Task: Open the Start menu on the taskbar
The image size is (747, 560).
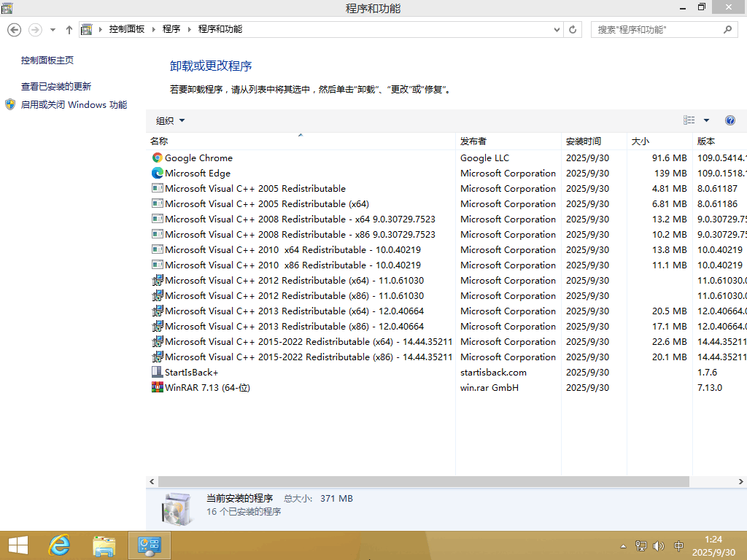Action: coord(17,545)
